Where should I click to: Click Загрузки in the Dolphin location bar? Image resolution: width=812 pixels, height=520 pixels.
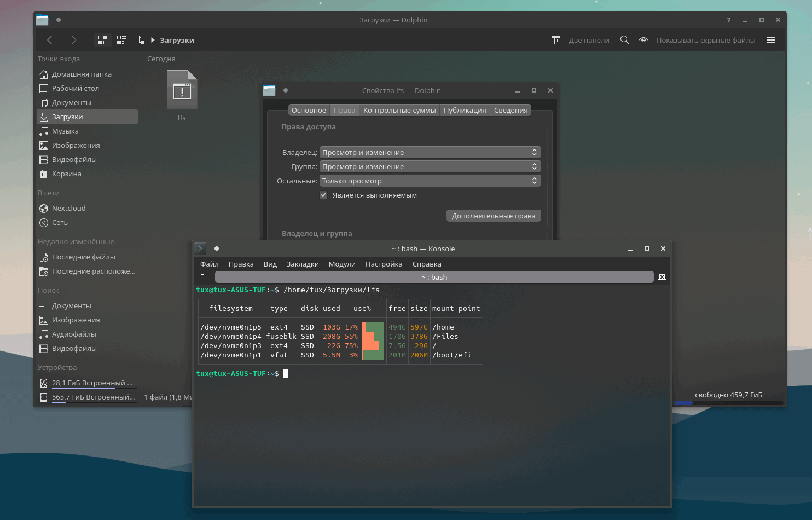coord(177,40)
